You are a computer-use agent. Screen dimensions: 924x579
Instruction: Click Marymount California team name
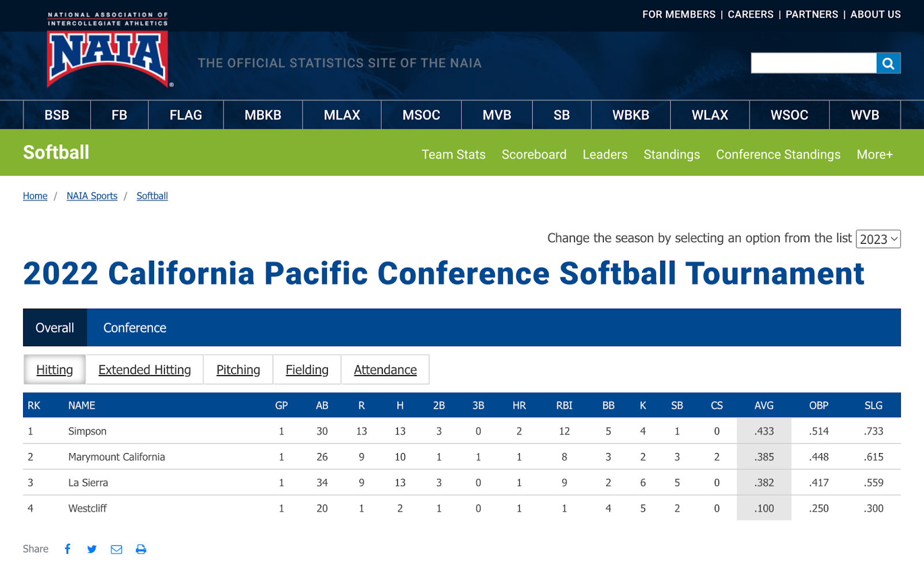117,457
